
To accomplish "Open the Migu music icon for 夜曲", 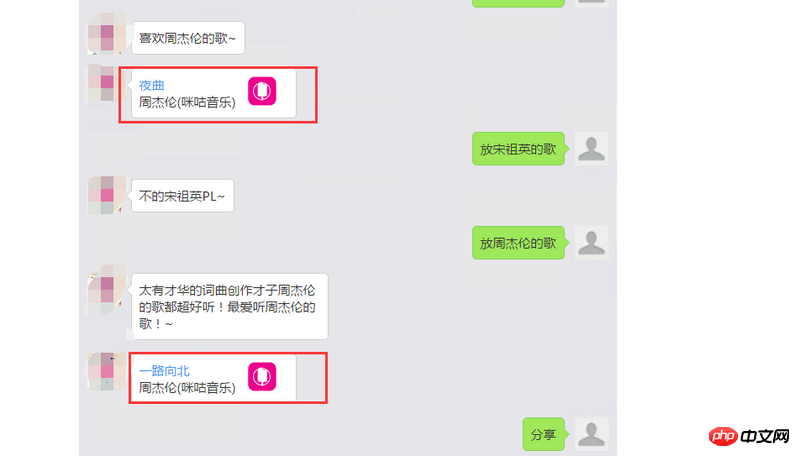I will pos(262,91).
